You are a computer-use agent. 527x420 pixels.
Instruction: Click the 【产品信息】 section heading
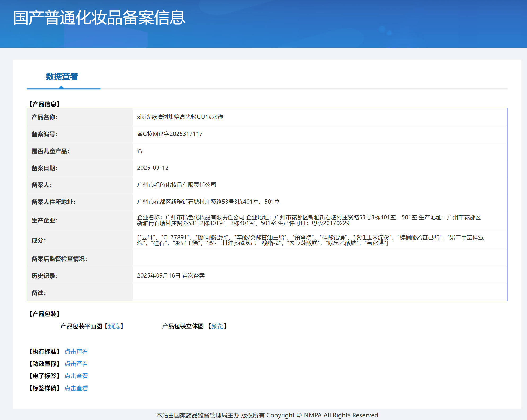pyautogui.click(x=44, y=104)
